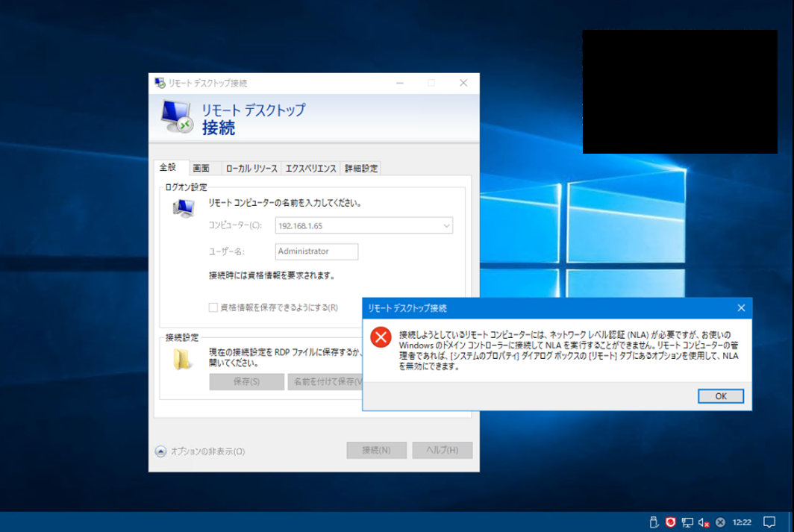This screenshot has width=794, height=532.
Task: Click the 接続(N) button
Action: pos(376,450)
